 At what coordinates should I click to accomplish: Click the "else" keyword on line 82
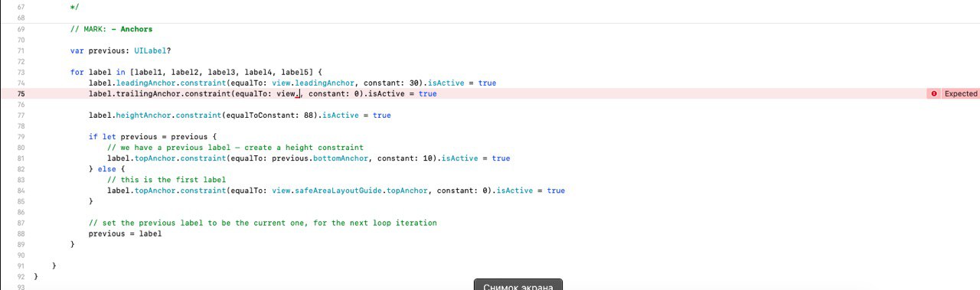(x=107, y=168)
